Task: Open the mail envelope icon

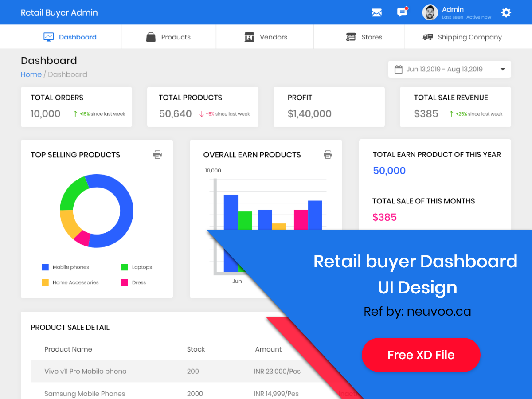Action: click(376, 12)
